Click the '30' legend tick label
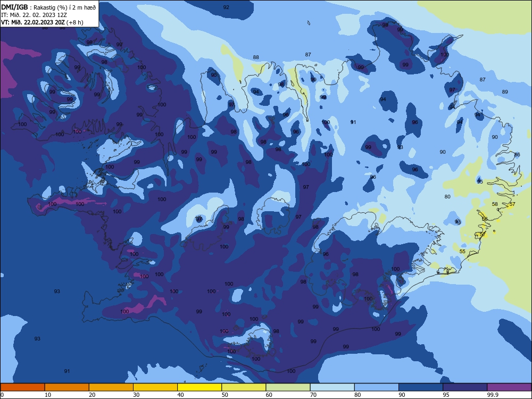The height and width of the screenshot is (399, 532). (x=136, y=395)
